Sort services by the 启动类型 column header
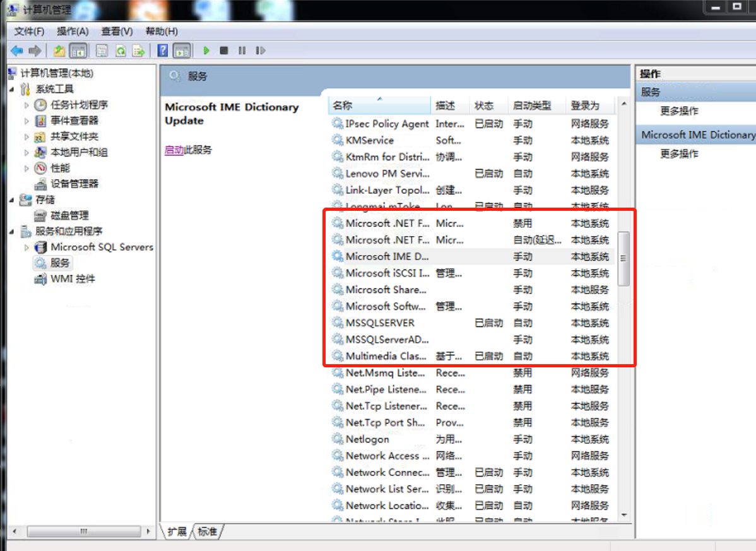Viewport: 756px width, 551px height. 536,105
